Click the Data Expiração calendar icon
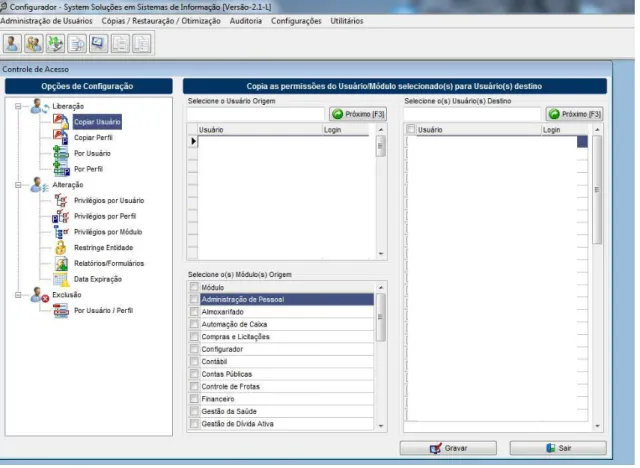Viewport: 640px width, 468px height. [61, 279]
